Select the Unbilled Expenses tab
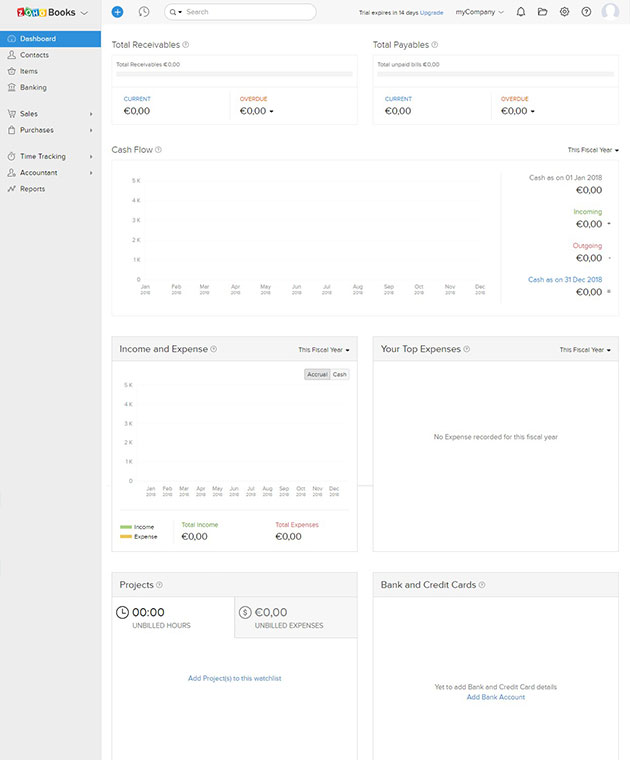Screen dimensions: 630x760 coord(295,617)
